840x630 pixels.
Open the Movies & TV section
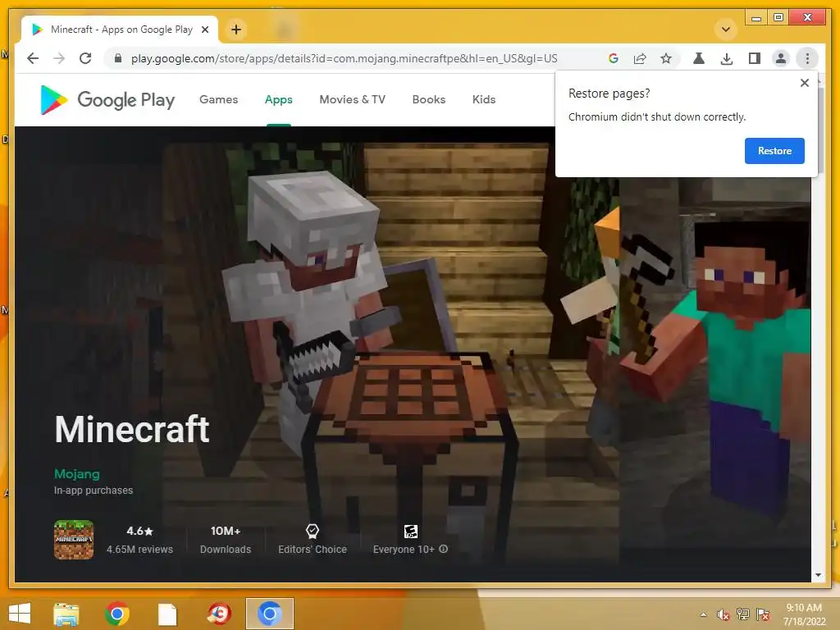pos(353,99)
